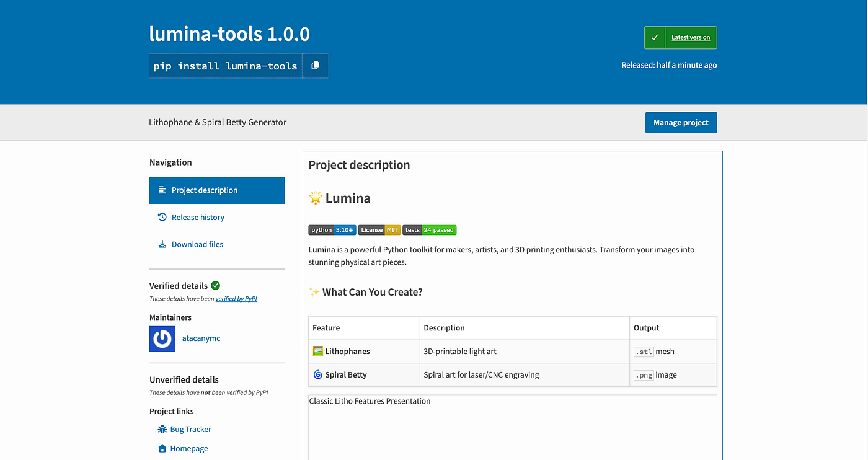Click the Project description lines icon
The image size is (868, 460).
click(x=162, y=190)
